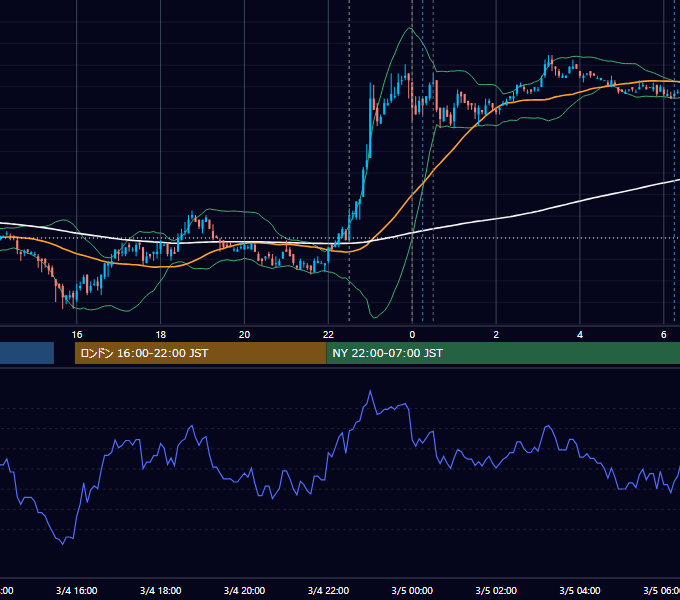Click the 6 hour label on price chart axis
This screenshot has width=680, height=600.
664,334
